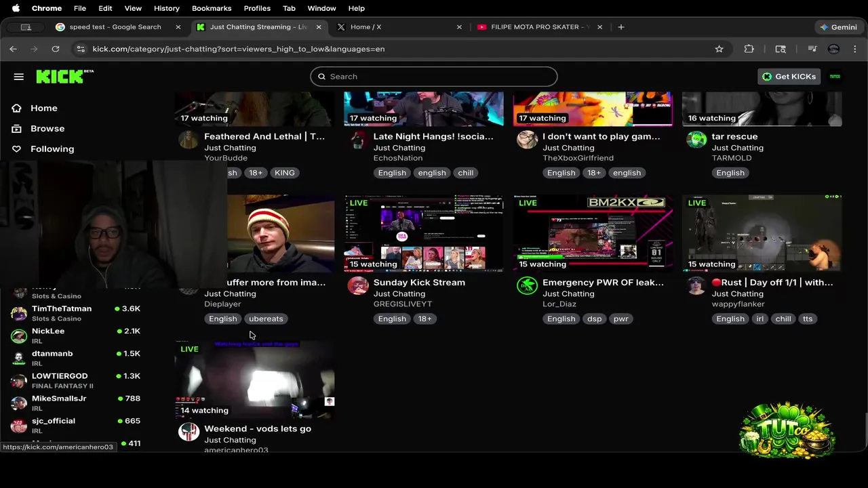Click YourBudde channel avatar

coord(189,140)
